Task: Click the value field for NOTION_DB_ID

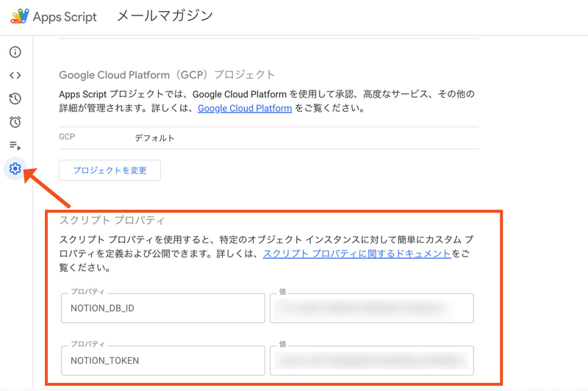Action: point(372,308)
